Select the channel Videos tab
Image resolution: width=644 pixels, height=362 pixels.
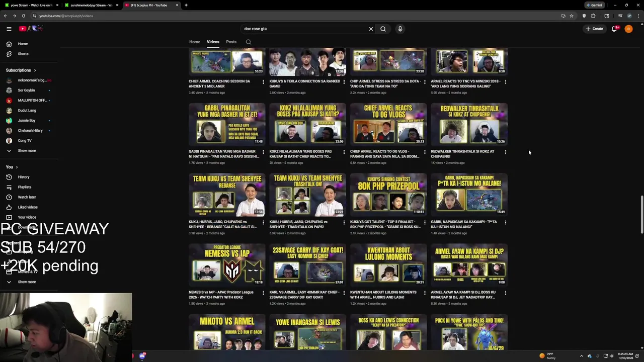pyautogui.click(x=213, y=42)
